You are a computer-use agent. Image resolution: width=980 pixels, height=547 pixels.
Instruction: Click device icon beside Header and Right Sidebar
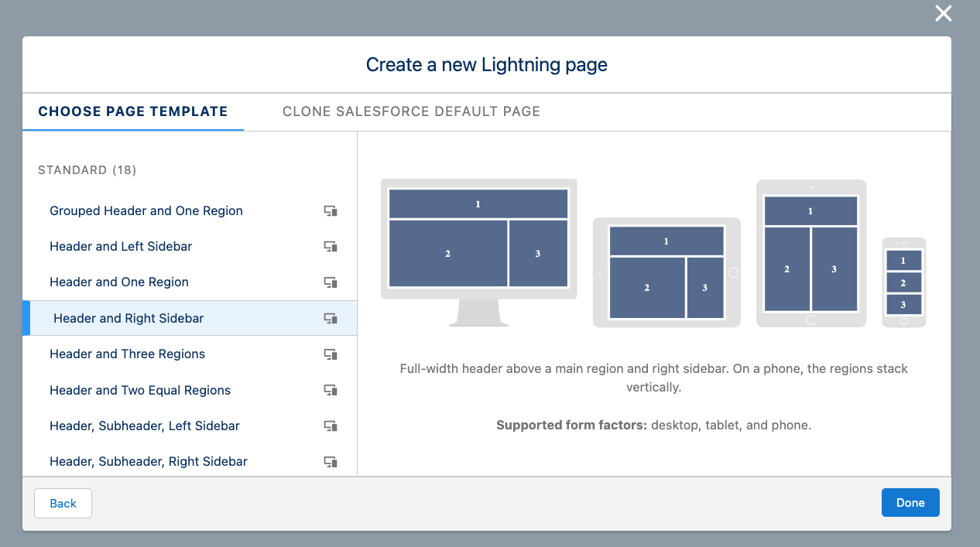[331, 318]
